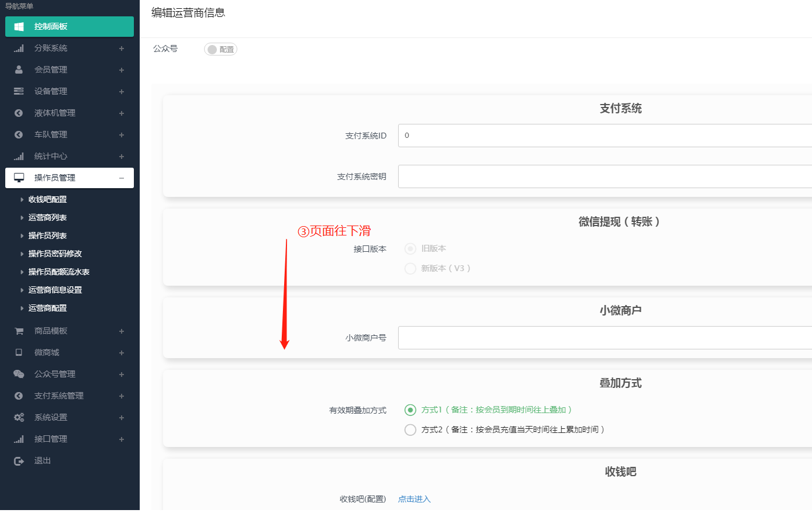
Task: Select the 方式2 radio button
Action: (410, 429)
